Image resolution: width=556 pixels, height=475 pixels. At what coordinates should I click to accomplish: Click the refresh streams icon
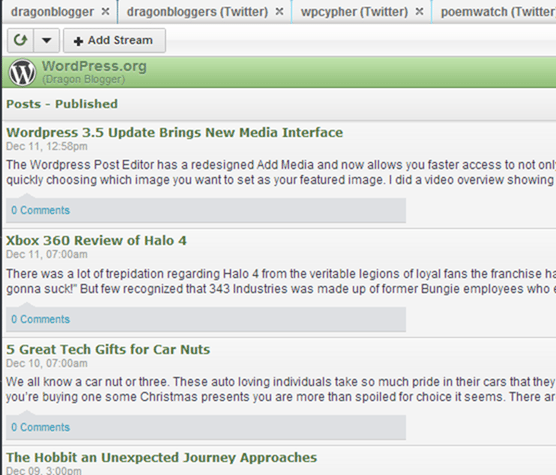click(x=21, y=40)
